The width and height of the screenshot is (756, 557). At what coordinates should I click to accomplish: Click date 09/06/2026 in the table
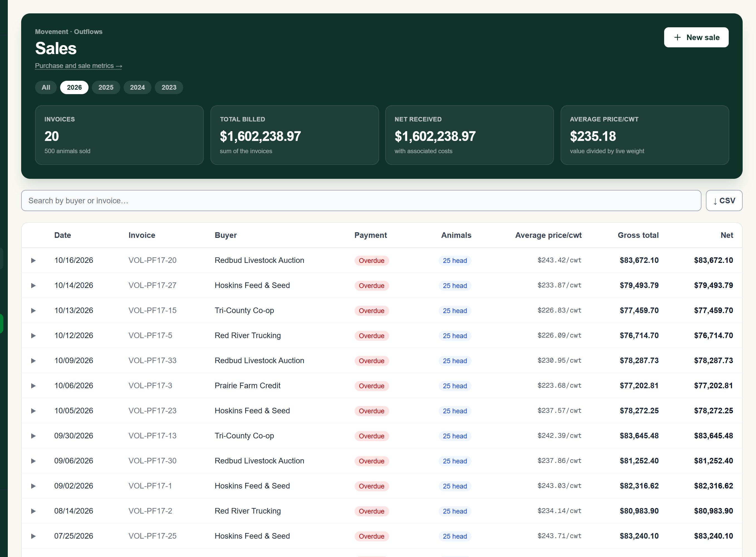pos(74,461)
